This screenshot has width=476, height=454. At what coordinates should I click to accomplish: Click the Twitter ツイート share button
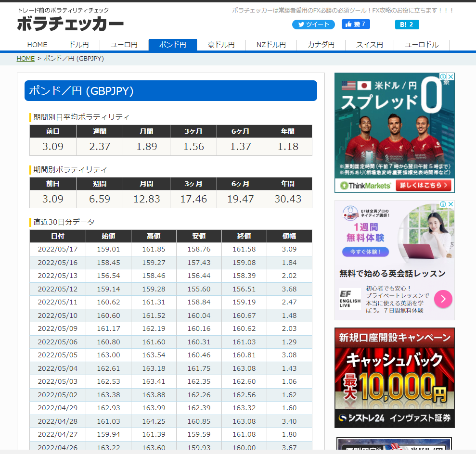pyautogui.click(x=313, y=25)
